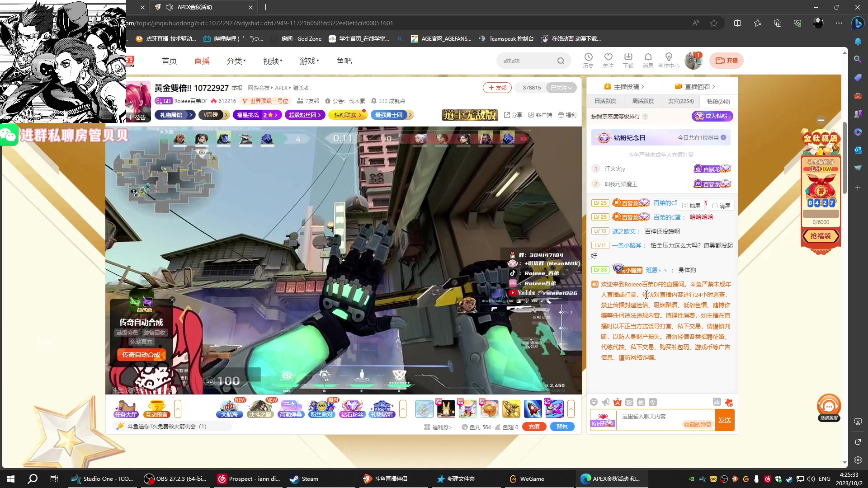Expand the 视频 dropdown menu
This screenshot has height=488, width=868.
(273, 61)
